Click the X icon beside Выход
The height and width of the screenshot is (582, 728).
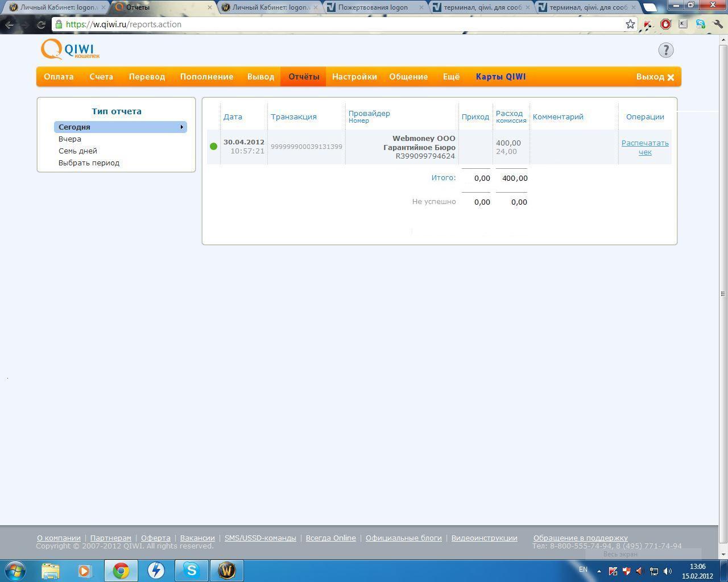coord(671,77)
